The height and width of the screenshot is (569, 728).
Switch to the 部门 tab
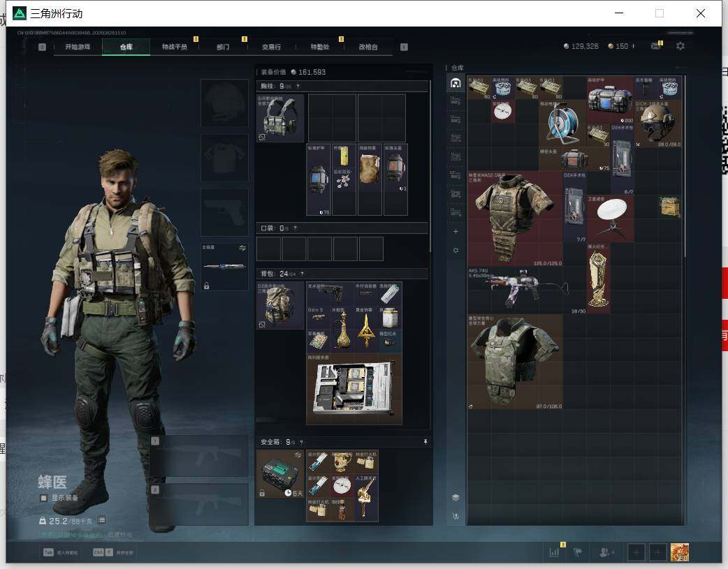point(223,47)
